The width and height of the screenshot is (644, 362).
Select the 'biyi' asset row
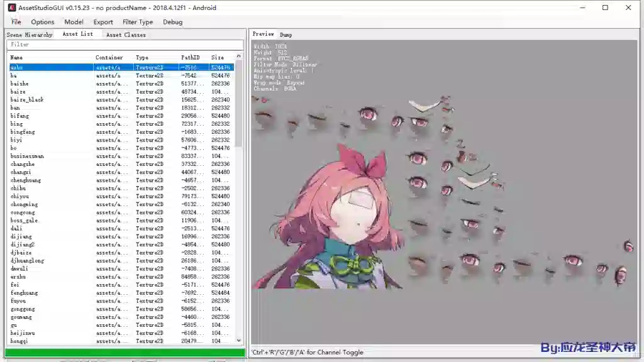coord(121,140)
